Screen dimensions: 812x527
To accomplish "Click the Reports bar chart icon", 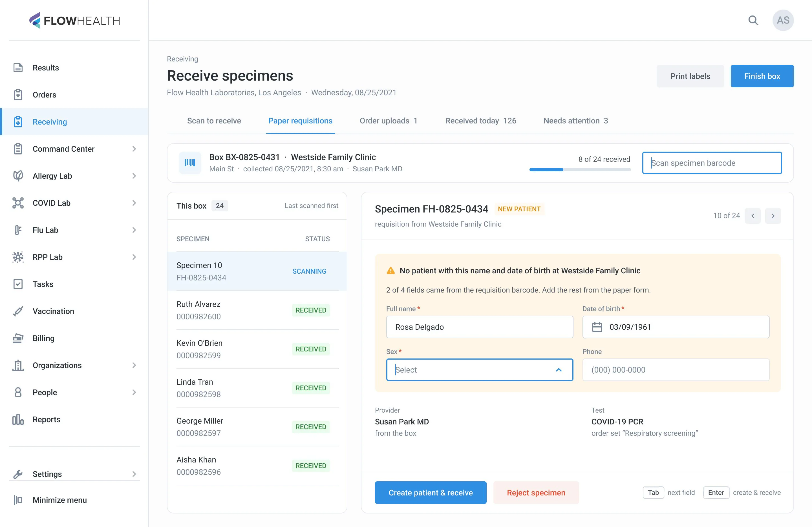I will click(18, 419).
